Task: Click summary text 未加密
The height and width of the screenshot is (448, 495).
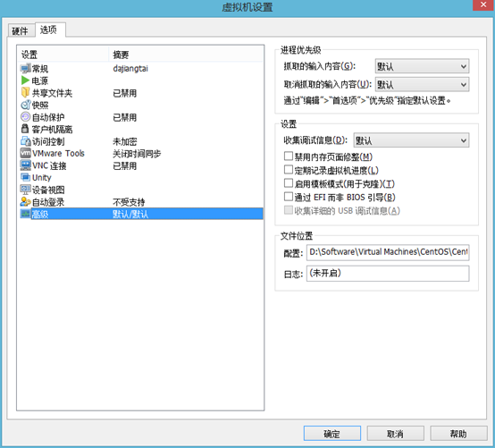Action: [x=125, y=141]
